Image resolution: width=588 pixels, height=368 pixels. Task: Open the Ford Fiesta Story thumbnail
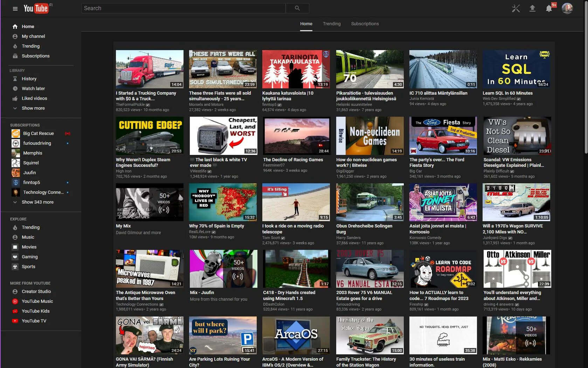click(443, 136)
